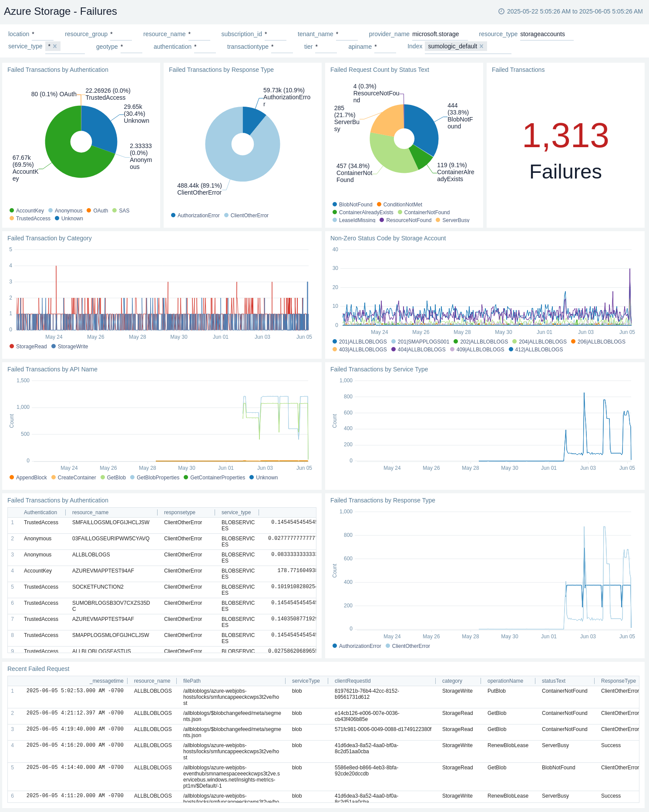Screen dimensions: 649x812
Task: Open Recent Failed Request panel title
Action: [x=38, y=669]
